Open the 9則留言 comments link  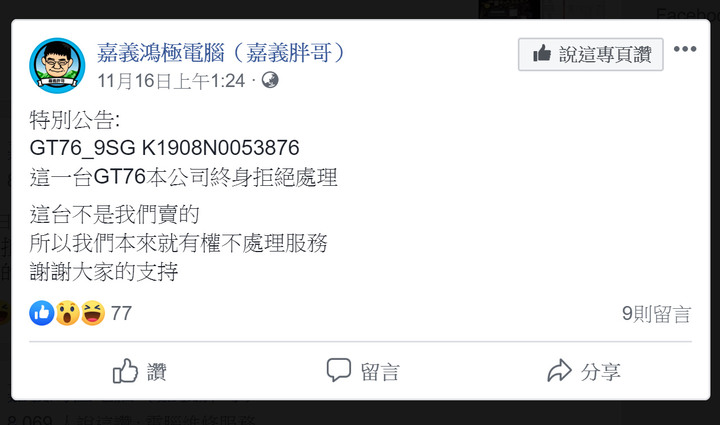click(657, 314)
